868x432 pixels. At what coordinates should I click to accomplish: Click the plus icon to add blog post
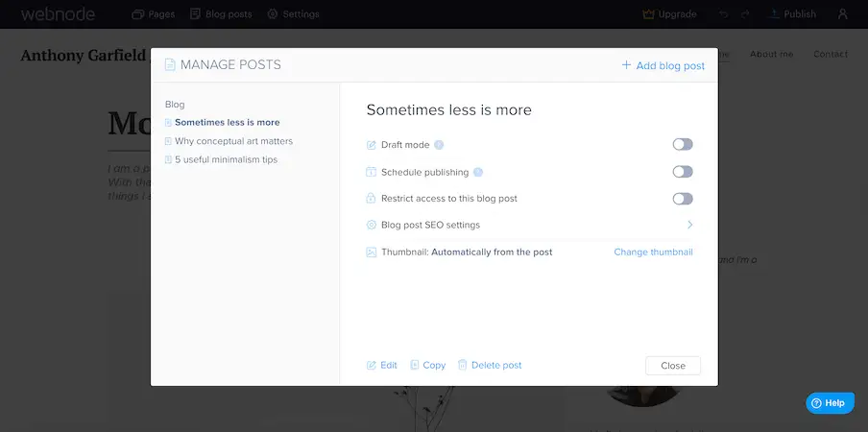coord(626,65)
